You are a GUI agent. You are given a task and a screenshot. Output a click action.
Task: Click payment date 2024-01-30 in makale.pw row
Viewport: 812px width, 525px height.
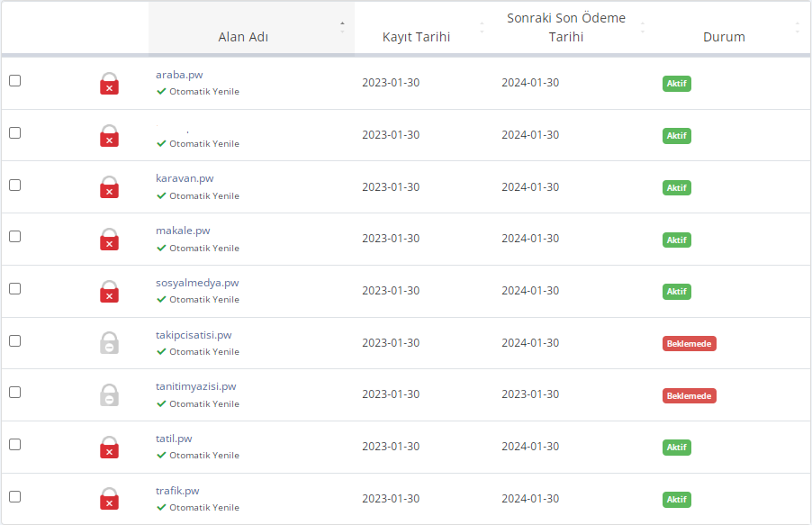click(530, 239)
